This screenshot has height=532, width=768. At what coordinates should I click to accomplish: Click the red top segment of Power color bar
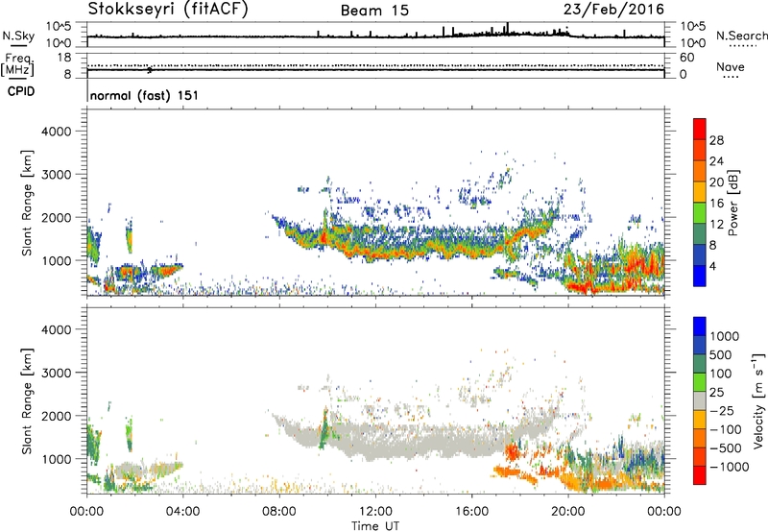point(700,130)
